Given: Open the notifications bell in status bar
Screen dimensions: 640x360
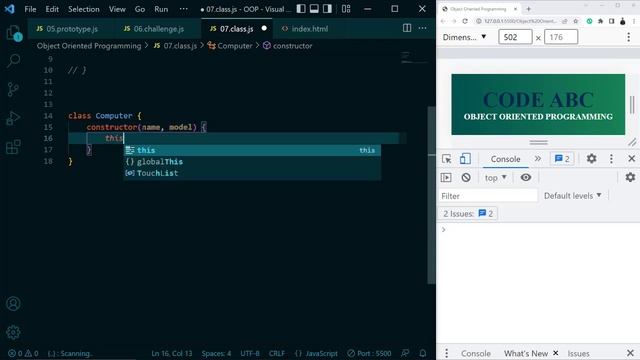Looking at the screenshot, I should [423, 353].
